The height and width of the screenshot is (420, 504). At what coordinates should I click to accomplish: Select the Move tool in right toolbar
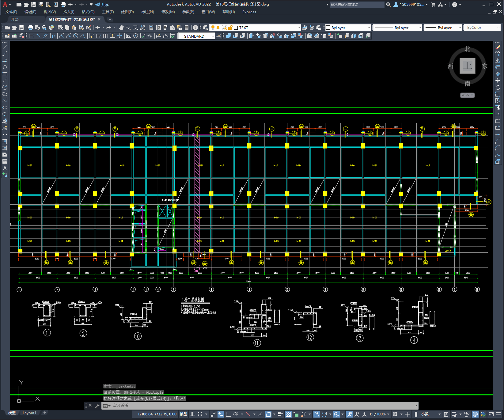click(x=498, y=80)
